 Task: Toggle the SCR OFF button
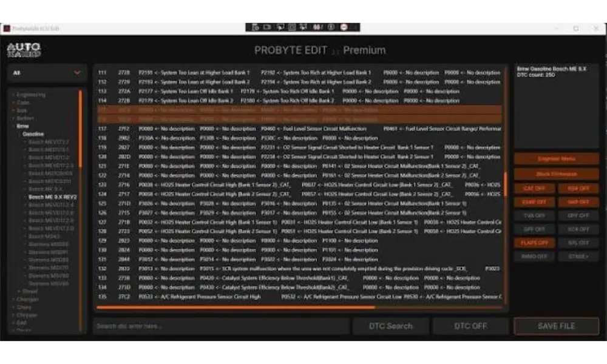(x=578, y=229)
